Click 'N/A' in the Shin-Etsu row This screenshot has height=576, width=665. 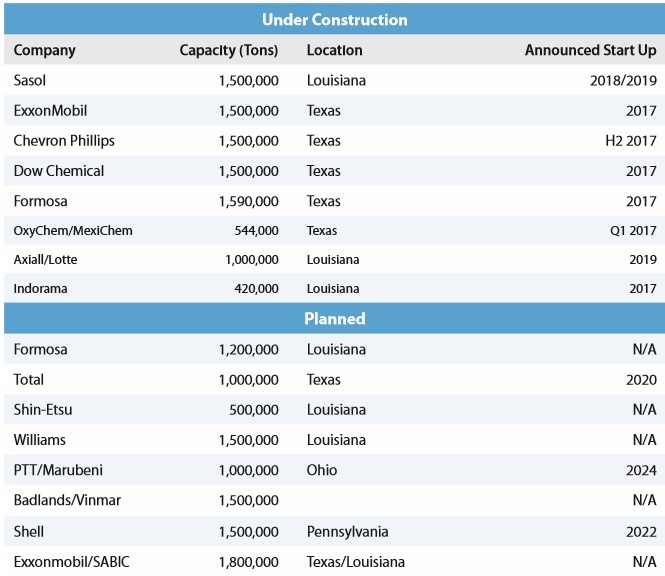(645, 410)
